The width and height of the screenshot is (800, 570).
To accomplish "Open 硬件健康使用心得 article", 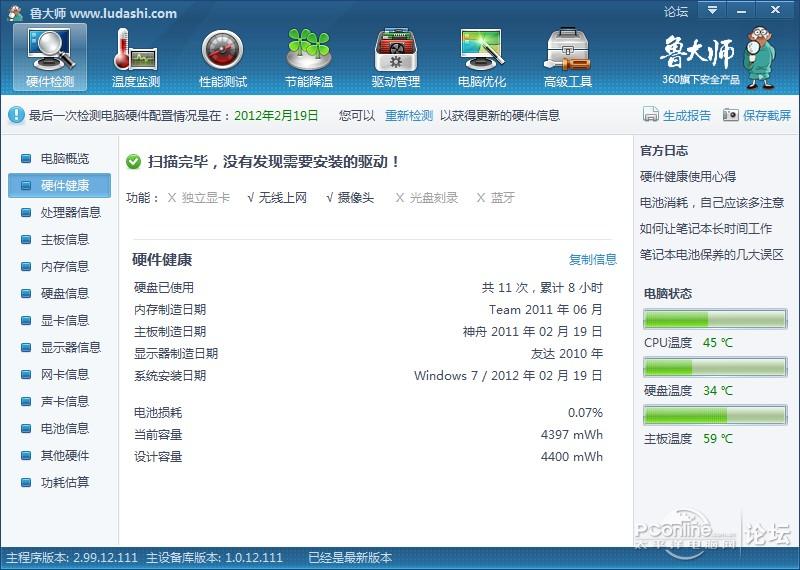I will 688,177.
